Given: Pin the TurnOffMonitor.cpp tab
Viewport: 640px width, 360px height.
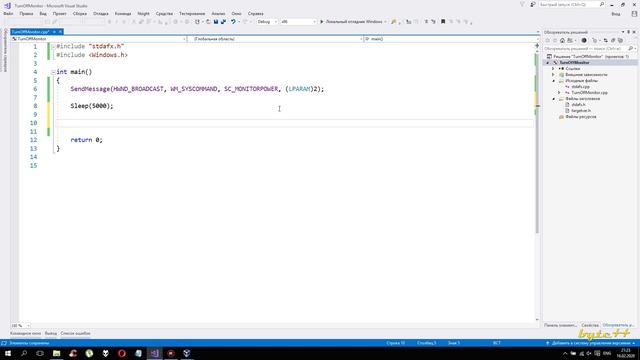Looking at the screenshot, I should (54, 32).
